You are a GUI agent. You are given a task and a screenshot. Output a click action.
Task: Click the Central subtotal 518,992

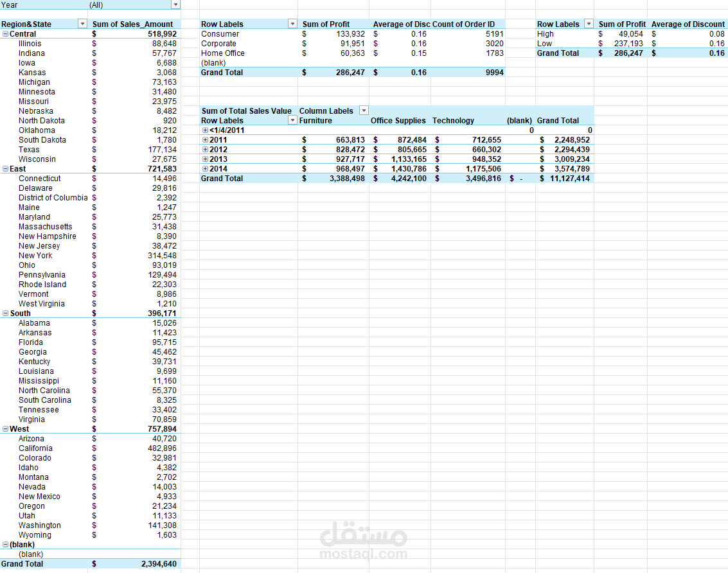click(x=162, y=34)
